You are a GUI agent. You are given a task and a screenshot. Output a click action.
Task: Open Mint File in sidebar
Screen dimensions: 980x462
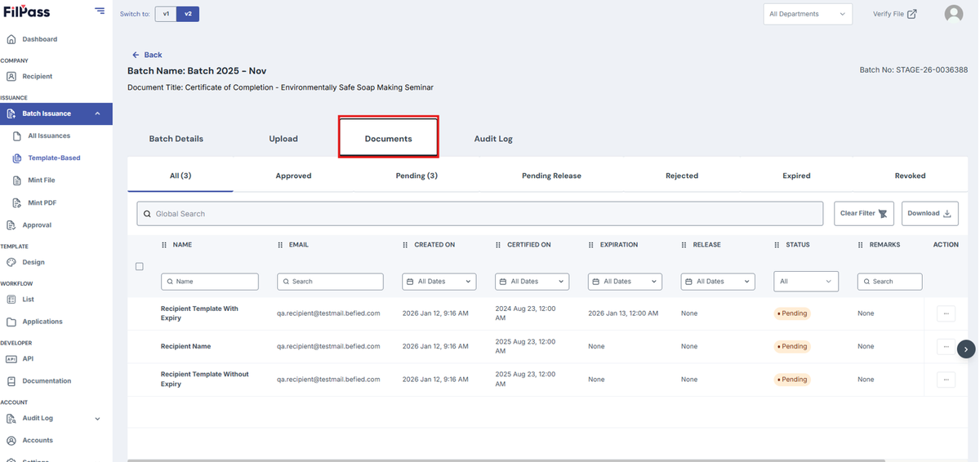point(42,180)
